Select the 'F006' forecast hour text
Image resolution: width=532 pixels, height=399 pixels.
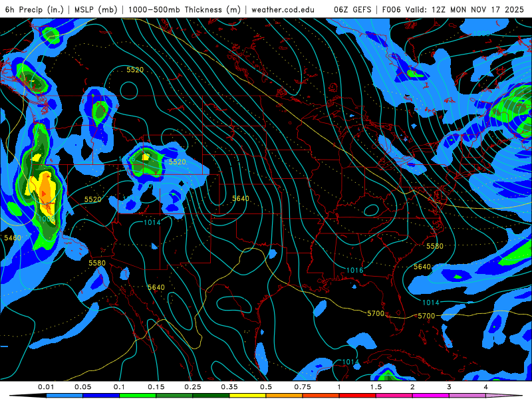pyautogui.click(x=392, y=9)
